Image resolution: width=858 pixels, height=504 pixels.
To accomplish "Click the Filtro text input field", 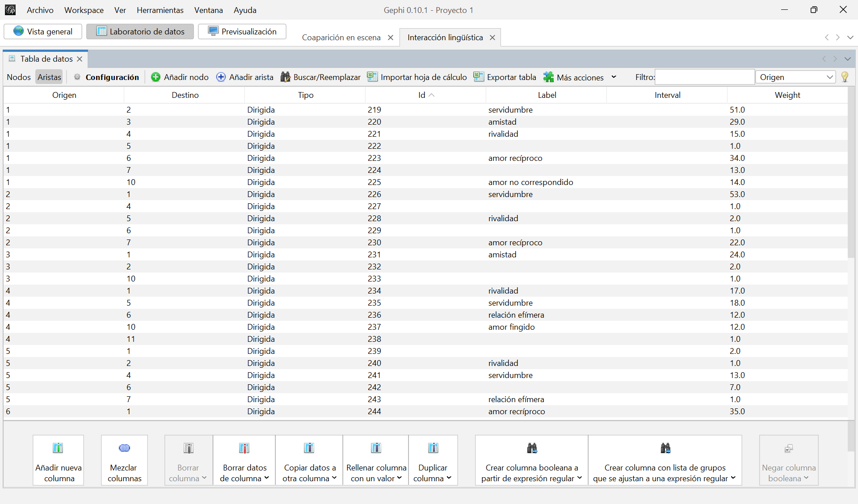I will coord(704,77).
